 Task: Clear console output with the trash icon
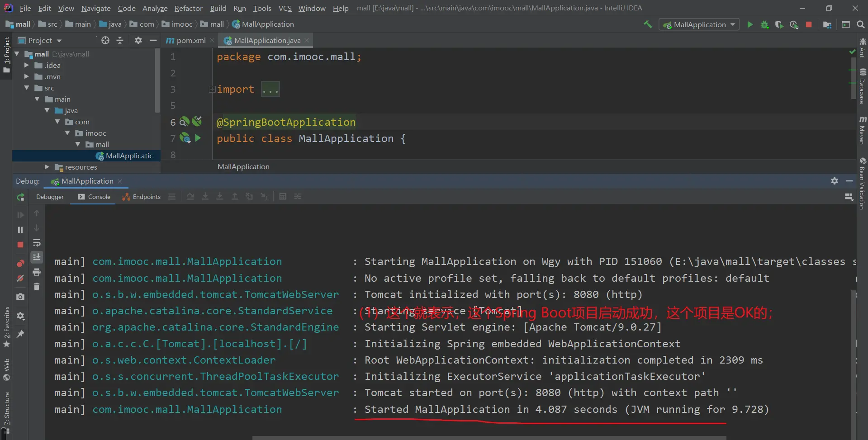point(37,286)
